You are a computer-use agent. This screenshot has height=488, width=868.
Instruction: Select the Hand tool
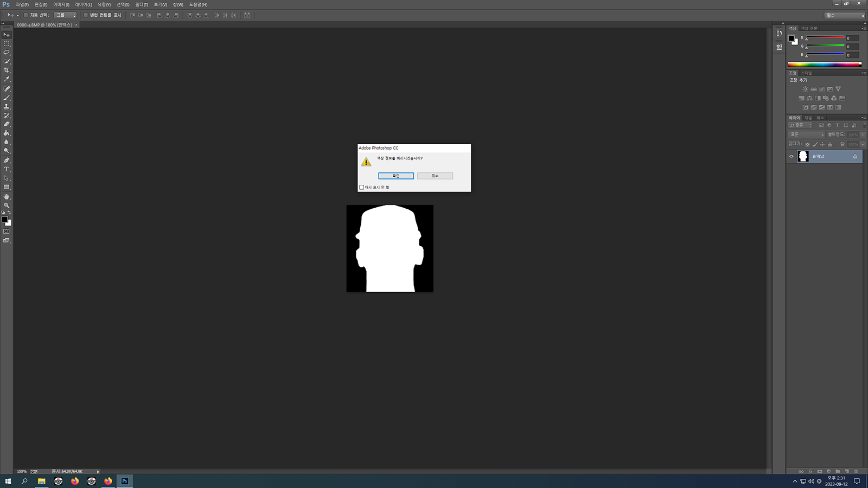pyautogui.click(x=7, y=196)
